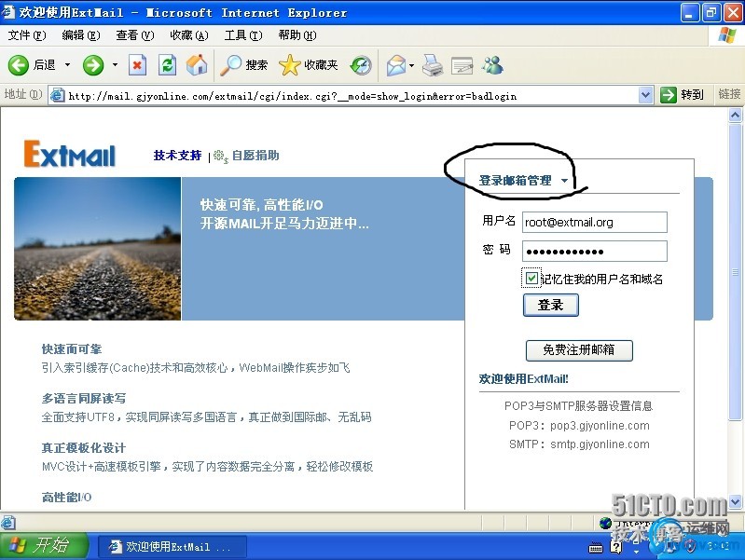Click the keyboard icon in the system tray
The width and height of the screenshot is (745, 560).
click(x=595, y=548)
